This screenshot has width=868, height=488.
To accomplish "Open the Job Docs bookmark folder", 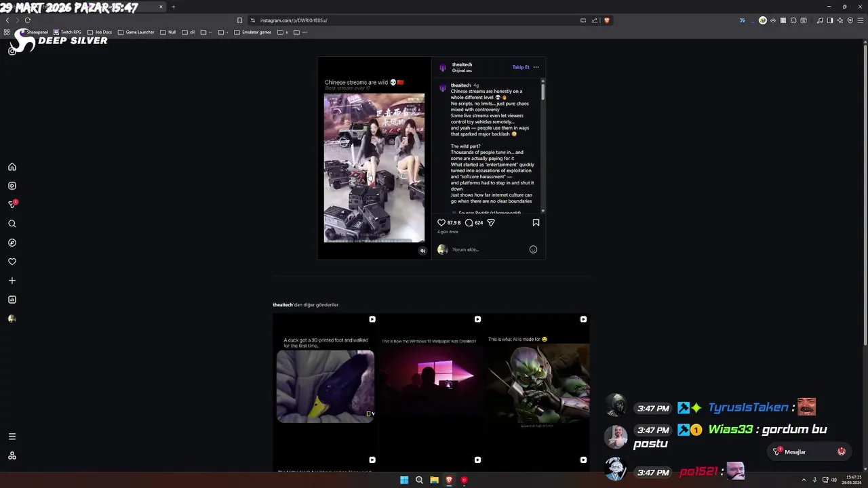I will (100, 32).
